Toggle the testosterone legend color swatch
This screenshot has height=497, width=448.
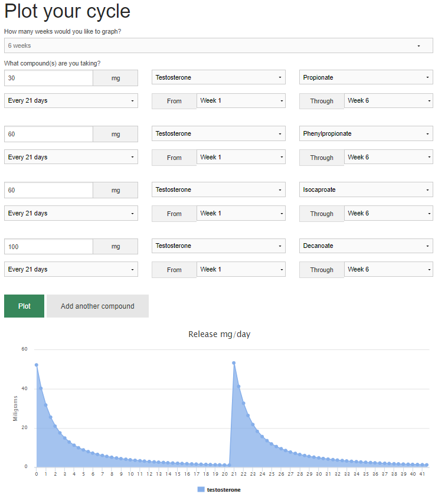[x=201, y=489]
